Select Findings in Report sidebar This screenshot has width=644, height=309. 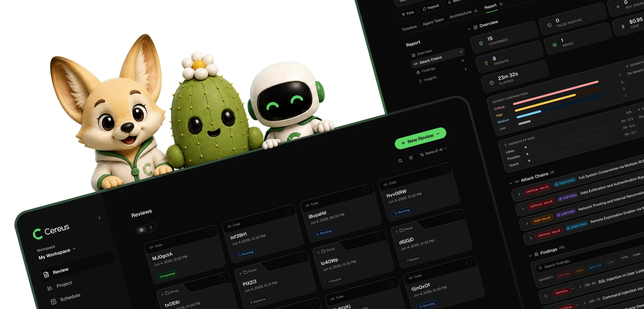coord(428,70)
